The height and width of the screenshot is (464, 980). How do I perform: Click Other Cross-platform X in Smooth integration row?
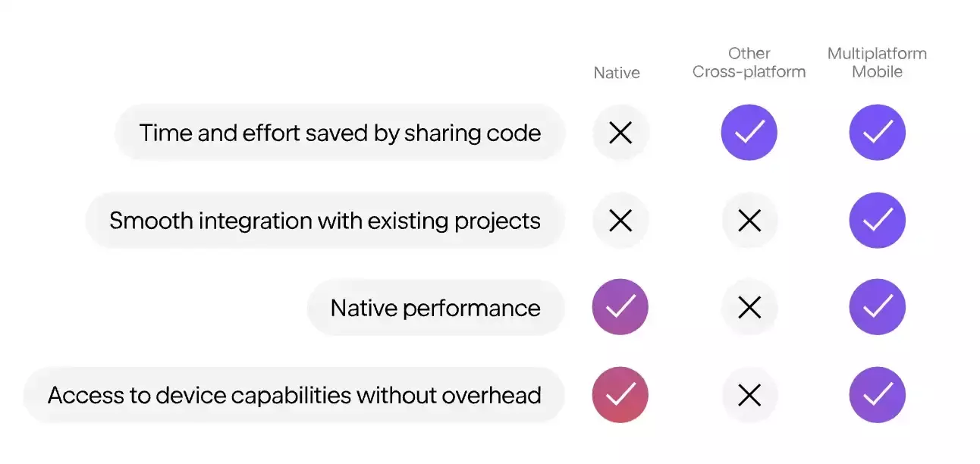click(749, 221)
